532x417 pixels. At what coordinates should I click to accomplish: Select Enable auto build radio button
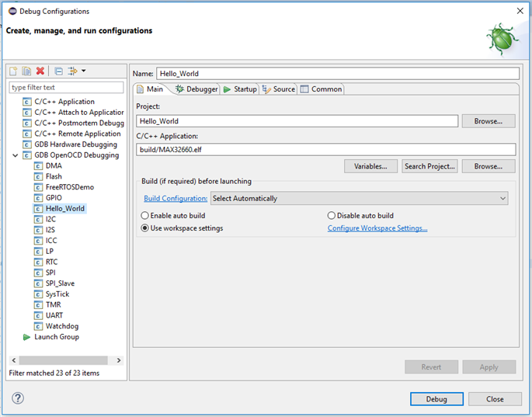145,215
